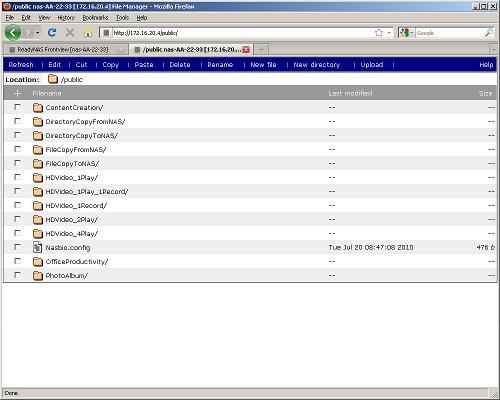Viewport: 500px width, 400px height.
Task: Click the Location /public folder icon
Action: pos(53,79)
